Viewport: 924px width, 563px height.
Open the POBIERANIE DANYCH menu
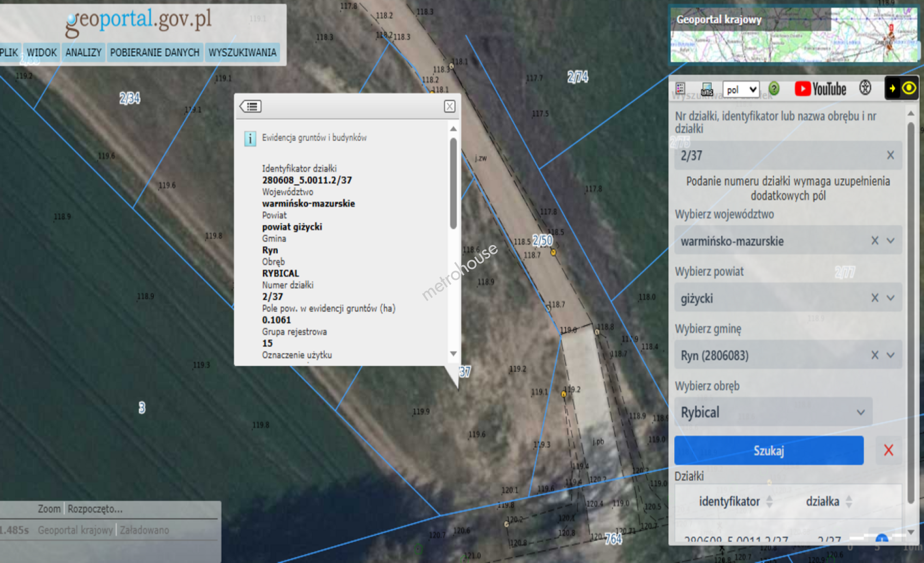(x=154, y=53)
